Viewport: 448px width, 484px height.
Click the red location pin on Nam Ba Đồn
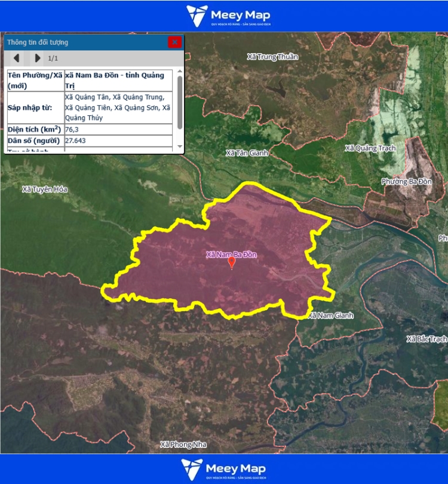232,263
